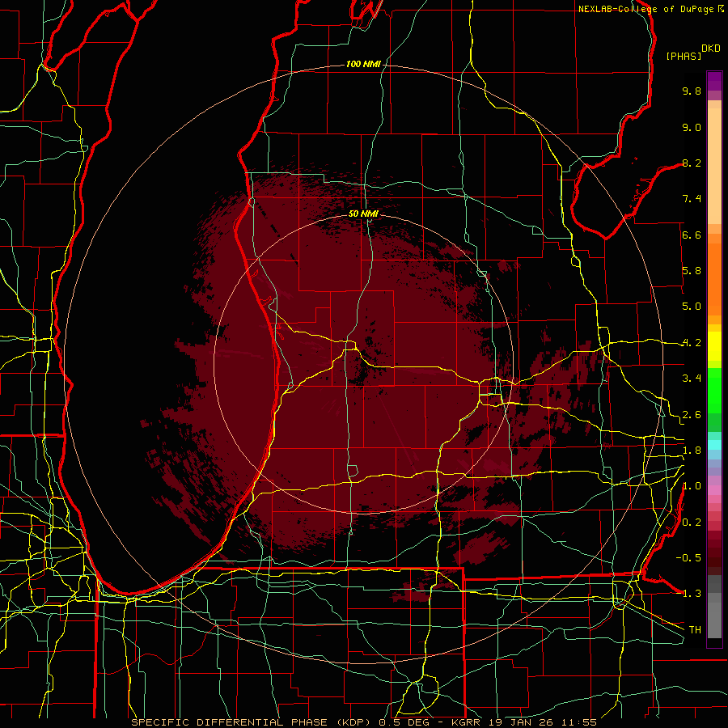Screen dimensions: 728x728
Task: Click the 9.8 value on the scale
Action: [692, 91]
